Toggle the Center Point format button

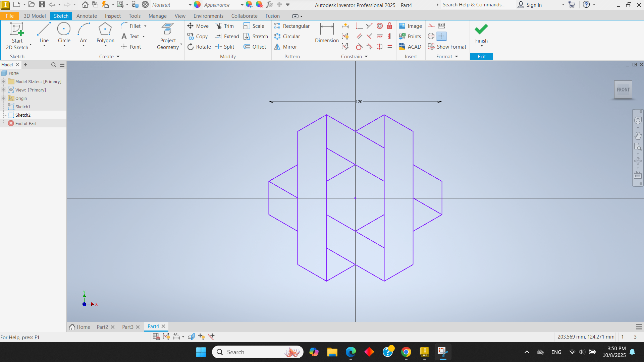click(441, 36)
